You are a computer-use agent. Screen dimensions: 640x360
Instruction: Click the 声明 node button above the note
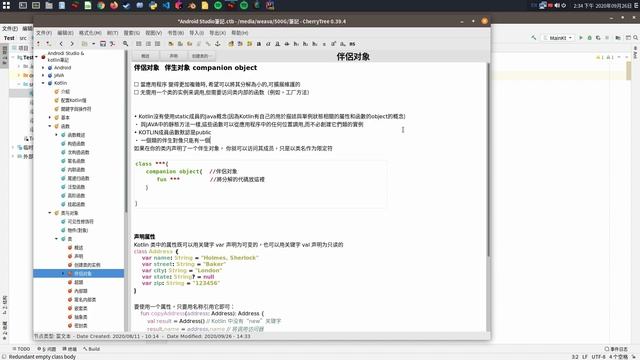(x=173, y=56)
